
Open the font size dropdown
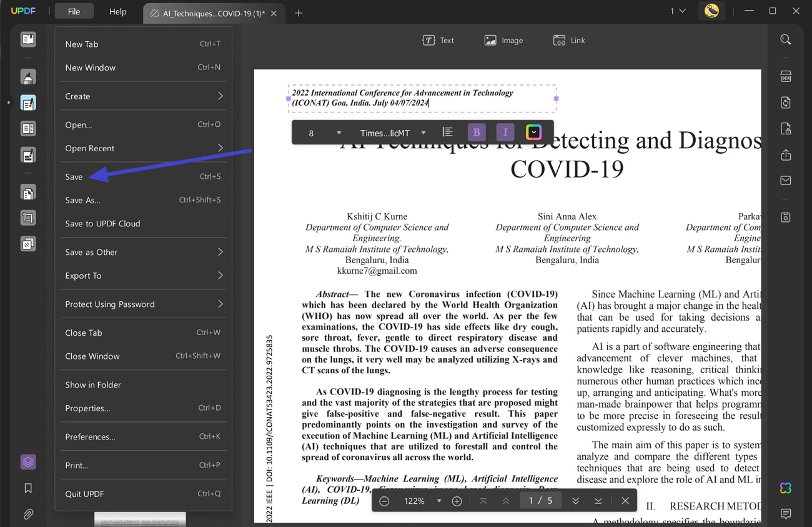point(339,133)
